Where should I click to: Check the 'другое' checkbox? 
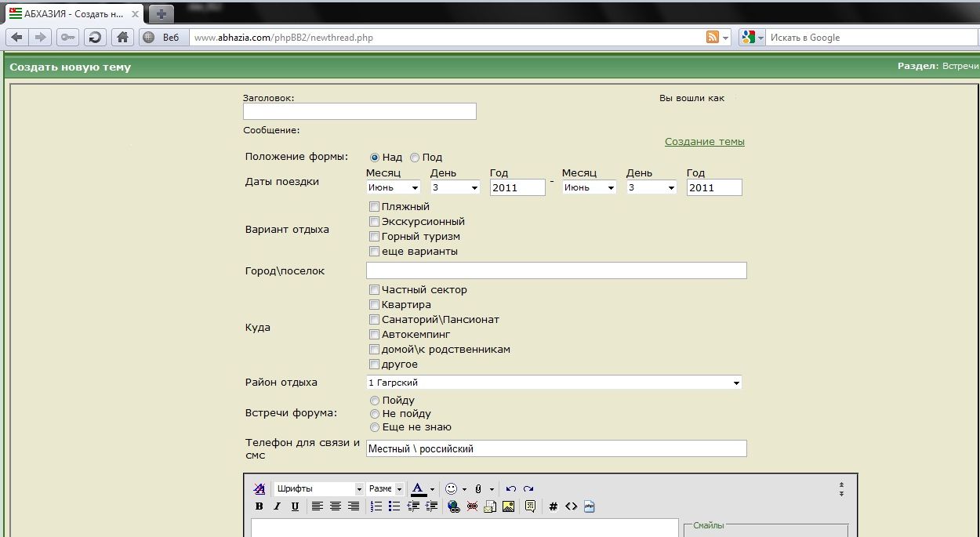point(374,365)
